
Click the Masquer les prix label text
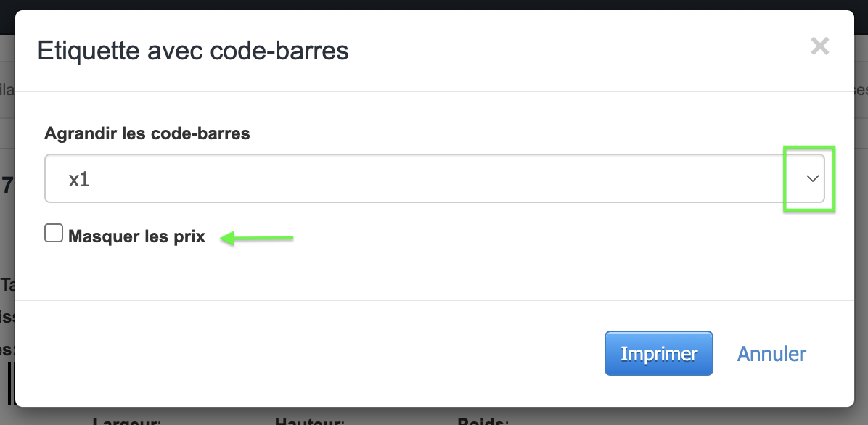tap(135, 236)
